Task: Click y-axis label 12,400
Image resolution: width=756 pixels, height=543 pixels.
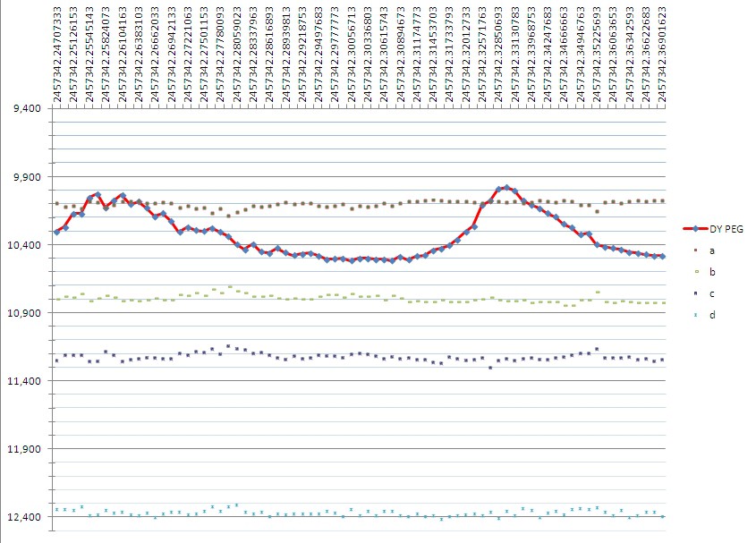Action: 24,517
